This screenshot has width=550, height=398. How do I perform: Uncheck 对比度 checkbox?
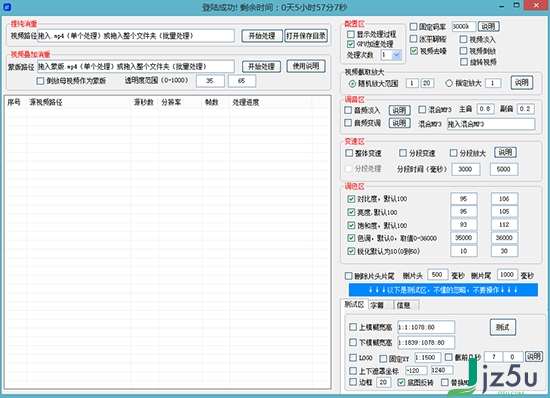351,199
